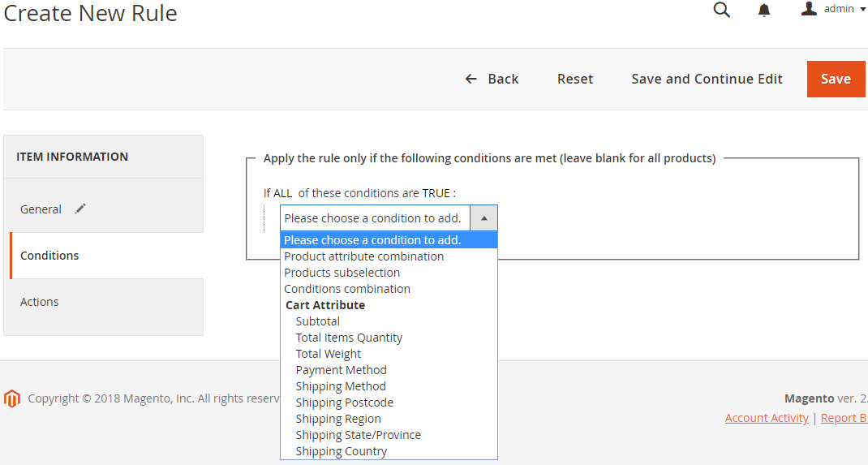The height and width of the screenshot is (465, 868).
Task: Toggle the ALL aggregator in conditions
Action: point(282,193)
